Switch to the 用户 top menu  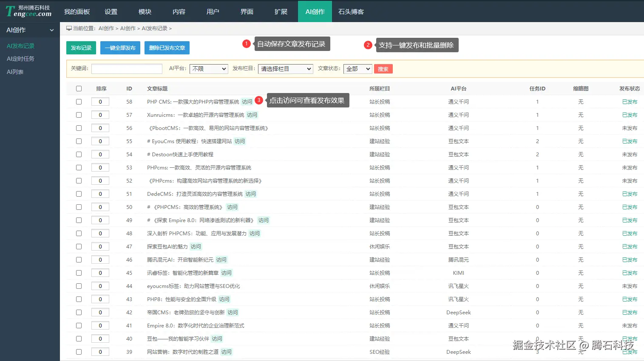[213, 12]
